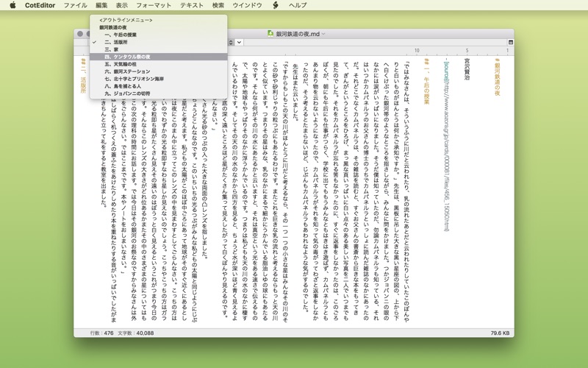Click the split editor icon
This screenshot has height=368, width=588.
coord(510,43)
